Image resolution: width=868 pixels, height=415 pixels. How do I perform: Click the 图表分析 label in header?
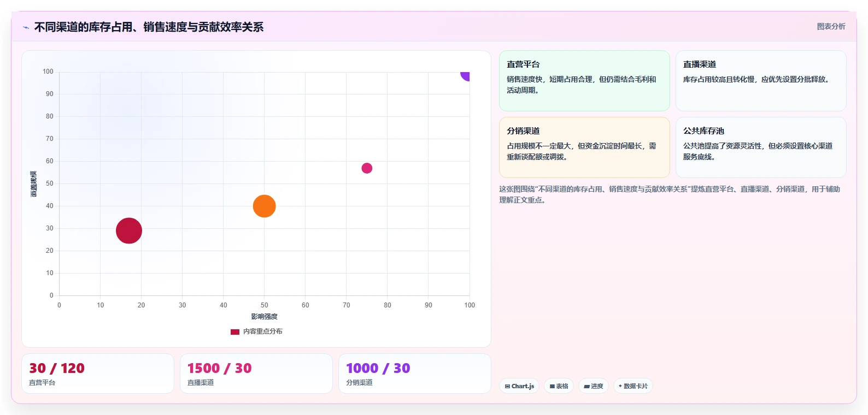pyautogui.click(x=831, y=26)
